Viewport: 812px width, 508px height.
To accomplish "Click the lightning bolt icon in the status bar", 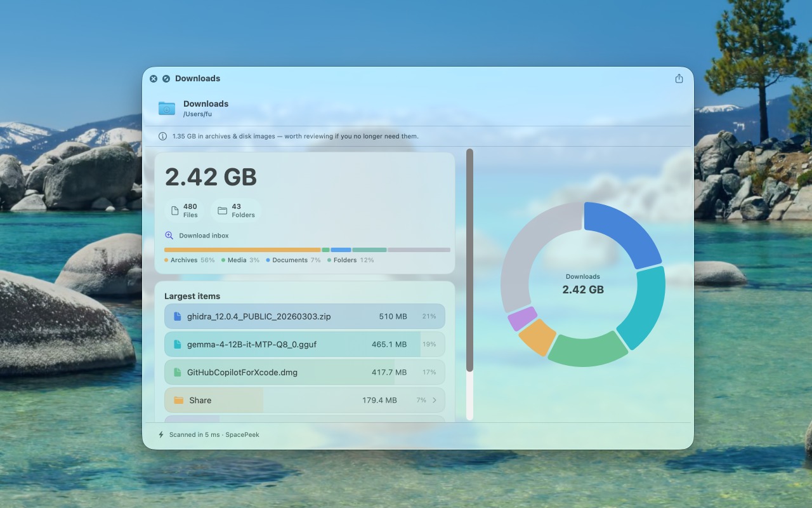I will coord(161,435).
